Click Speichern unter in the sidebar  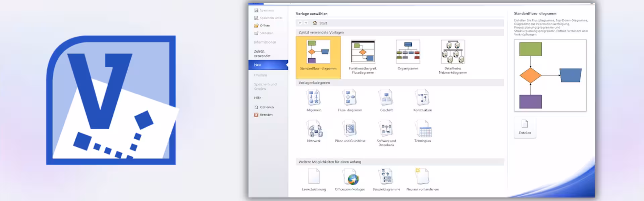point(268,18)
